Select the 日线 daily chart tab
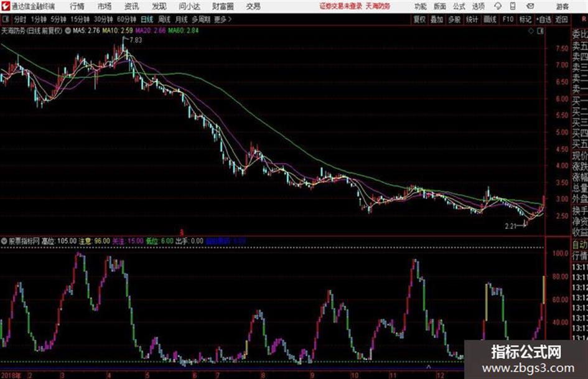Viewport: 588px width, 379px height. coord(147,19)
